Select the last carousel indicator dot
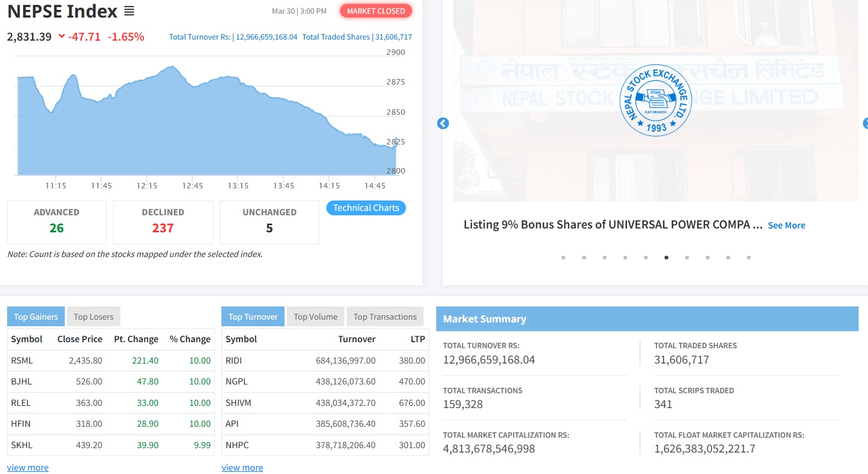868x474 pixels. [x=749, y=258]
